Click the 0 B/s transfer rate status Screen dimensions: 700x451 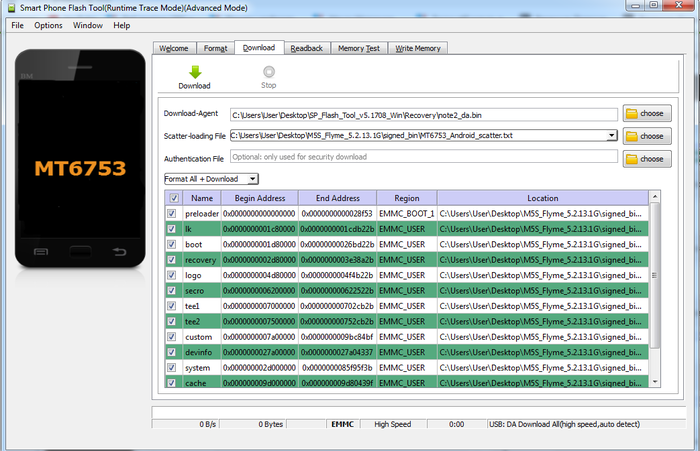pyautogui.click(x=208, y=424)
